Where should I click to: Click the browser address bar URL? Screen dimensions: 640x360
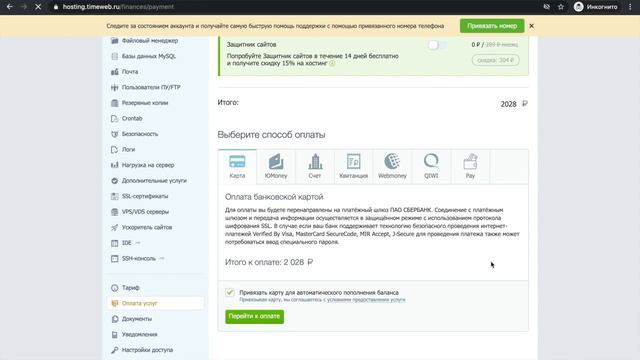[x=118, y=7]
